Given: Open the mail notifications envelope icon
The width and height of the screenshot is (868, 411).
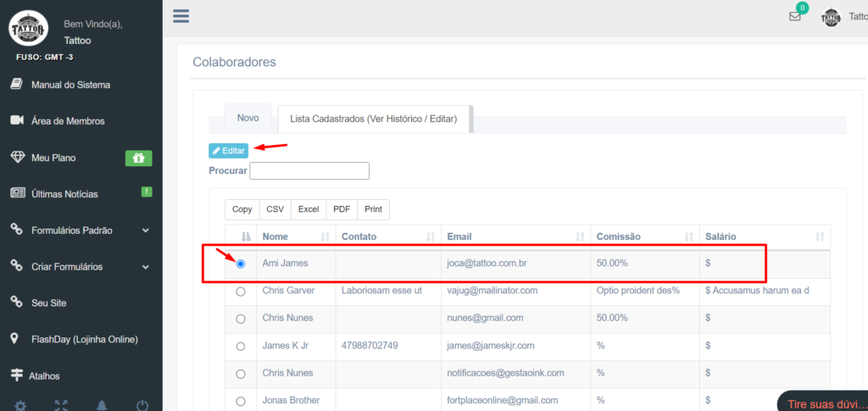Looking at the screenshot, I should [x=795, y=17].
